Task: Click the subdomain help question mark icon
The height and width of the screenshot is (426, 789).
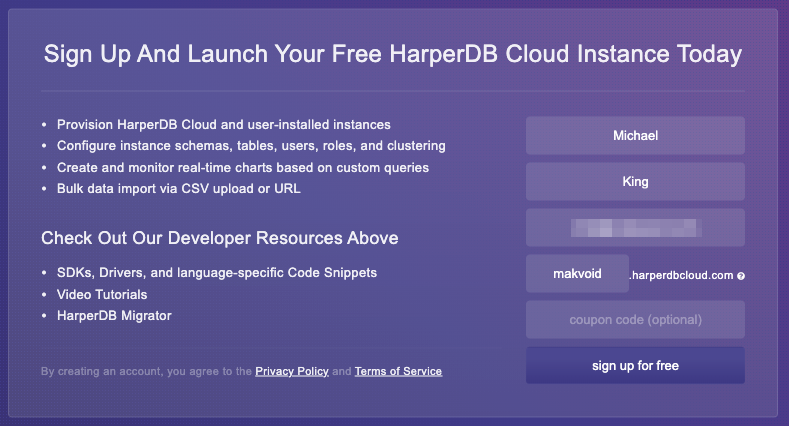Action: (741, 276)
